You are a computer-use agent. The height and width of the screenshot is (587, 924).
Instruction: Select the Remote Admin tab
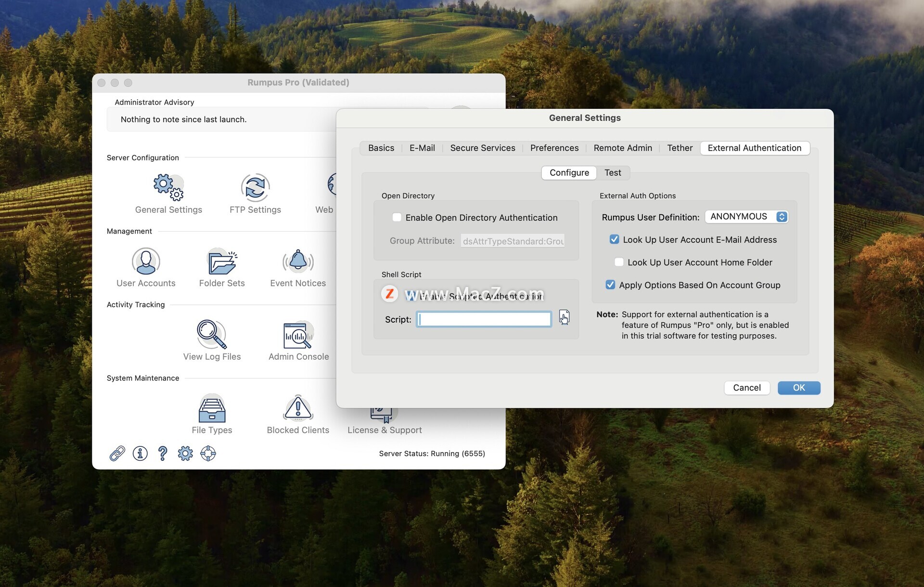point(623,148)
